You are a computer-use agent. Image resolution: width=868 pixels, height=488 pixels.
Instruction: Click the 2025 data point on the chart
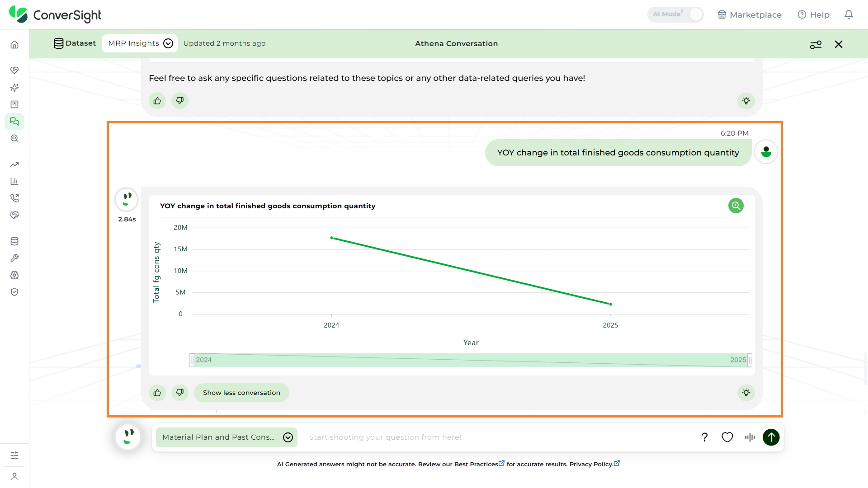tap(611, 304)
